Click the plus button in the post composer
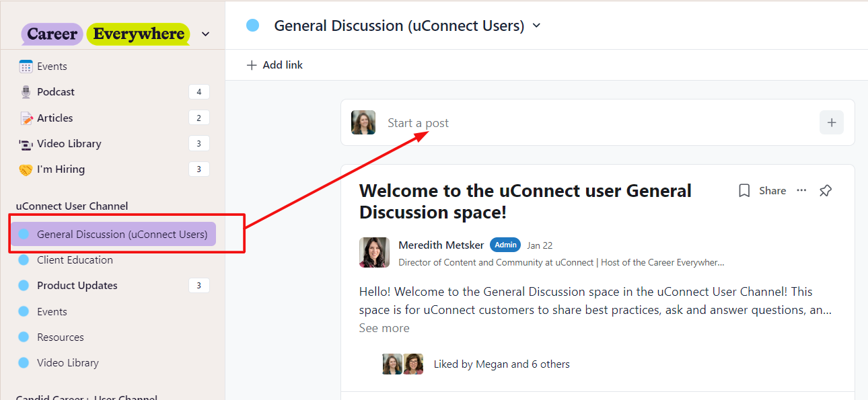This screenshot has width=868, height=400. (832, 123)
